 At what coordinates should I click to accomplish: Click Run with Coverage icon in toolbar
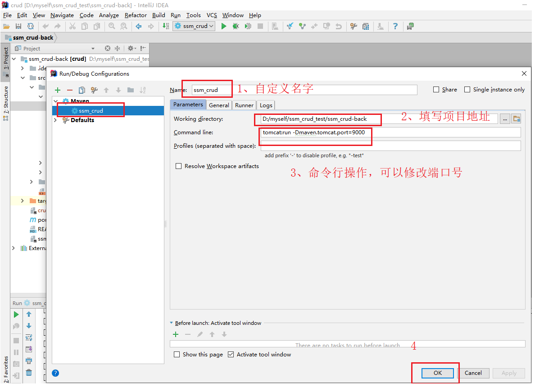(248, 26)
